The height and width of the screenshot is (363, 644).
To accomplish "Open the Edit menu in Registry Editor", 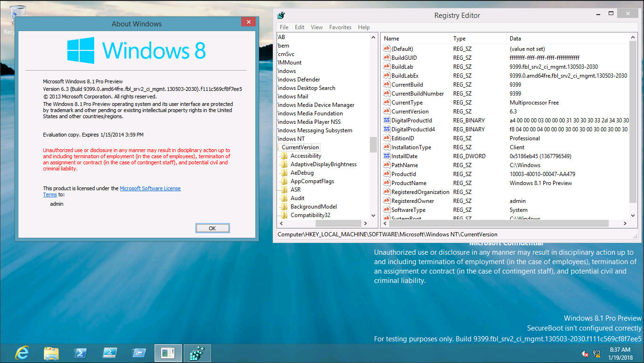I will click(x=300, y=27).
